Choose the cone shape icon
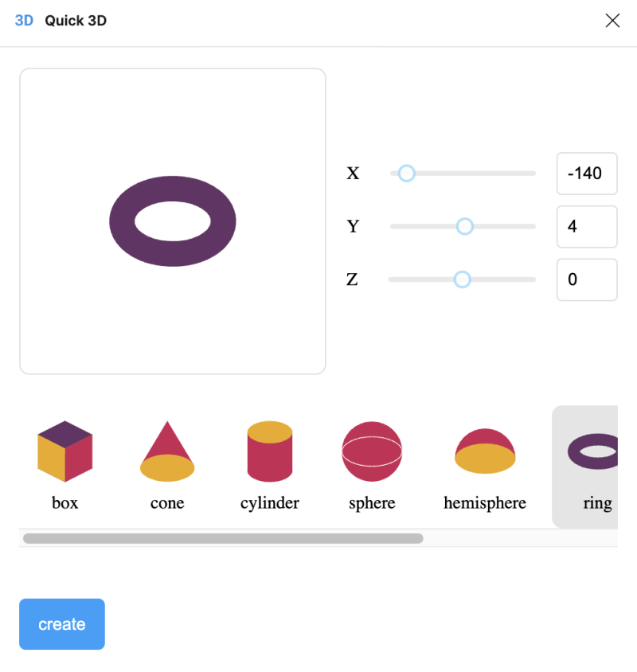This screenshot has height=672, width=637. click(167, 451)
